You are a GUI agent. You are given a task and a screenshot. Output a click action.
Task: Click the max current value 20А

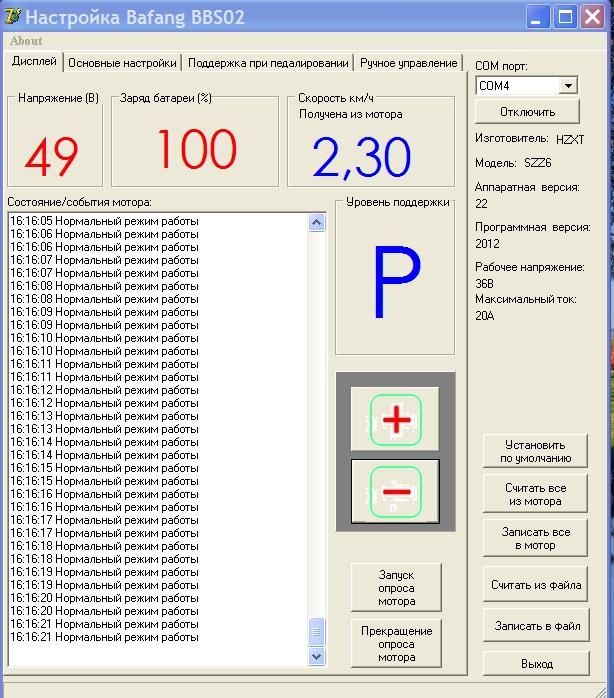point(484,316)
